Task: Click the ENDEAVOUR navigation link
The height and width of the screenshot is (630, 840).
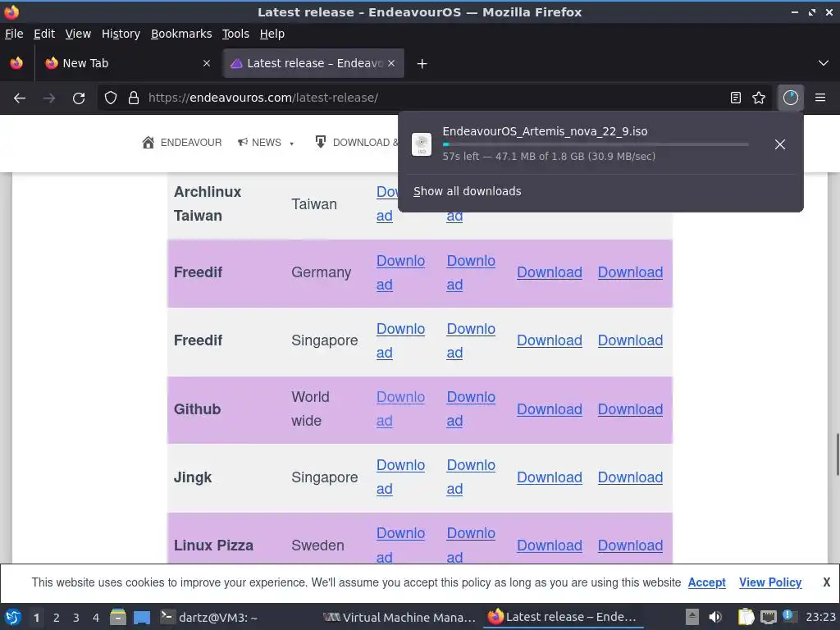Action: coord(190,142)
